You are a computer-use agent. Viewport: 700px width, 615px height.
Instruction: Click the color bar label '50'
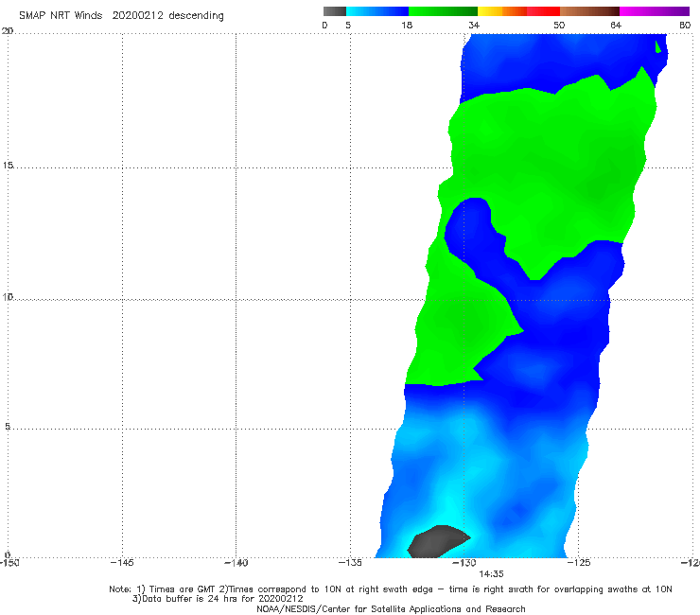point(559,25)
